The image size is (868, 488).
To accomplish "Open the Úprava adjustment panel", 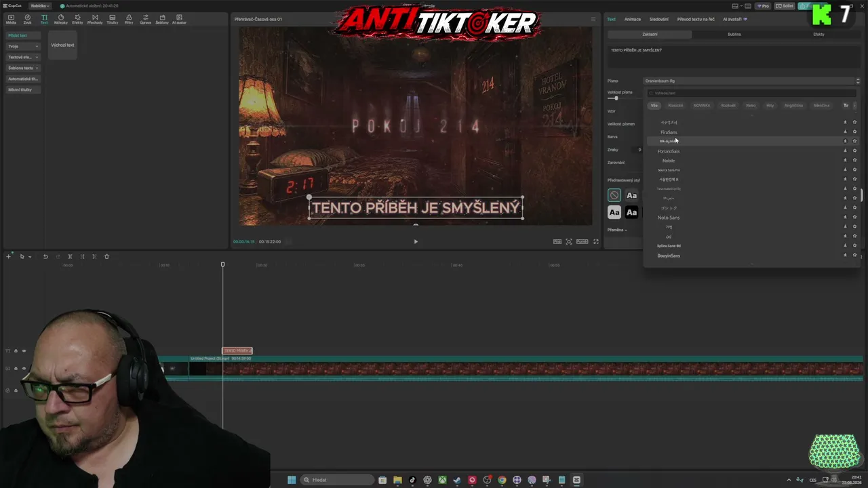I will coord(145,19).
